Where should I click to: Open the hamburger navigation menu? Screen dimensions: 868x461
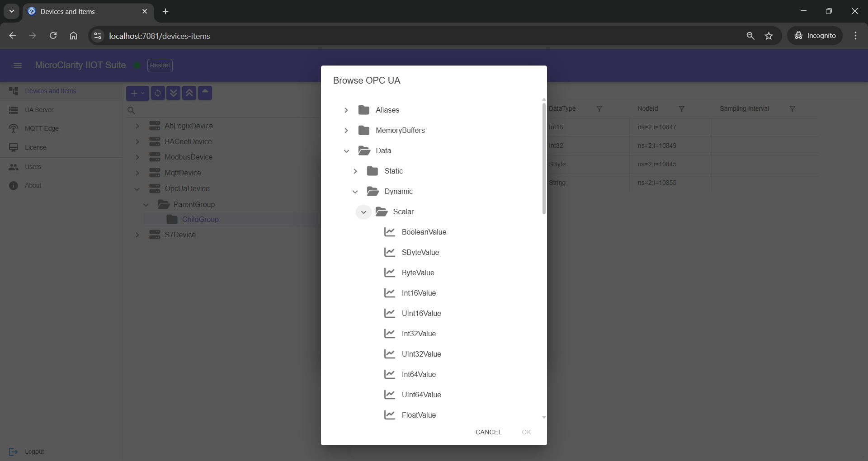pyautogui.click(x=17, y=65)
